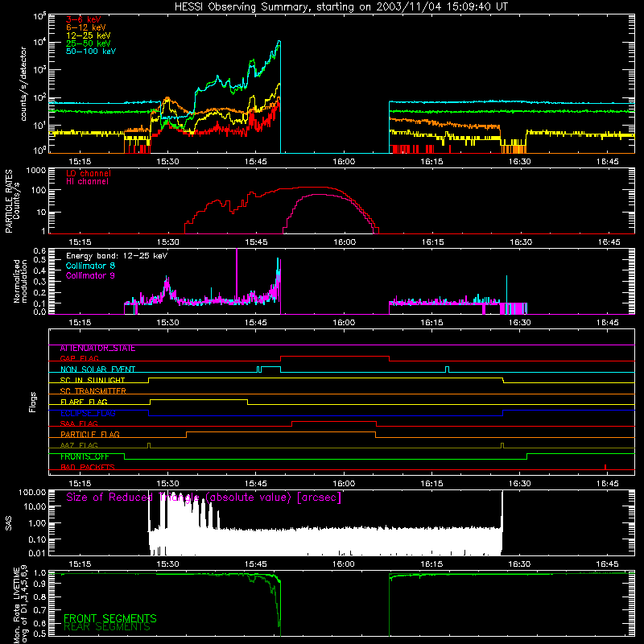The height and width of the screenshot is (644, 644).
Task: Click the SAS axis label
Action: (9, 523)
